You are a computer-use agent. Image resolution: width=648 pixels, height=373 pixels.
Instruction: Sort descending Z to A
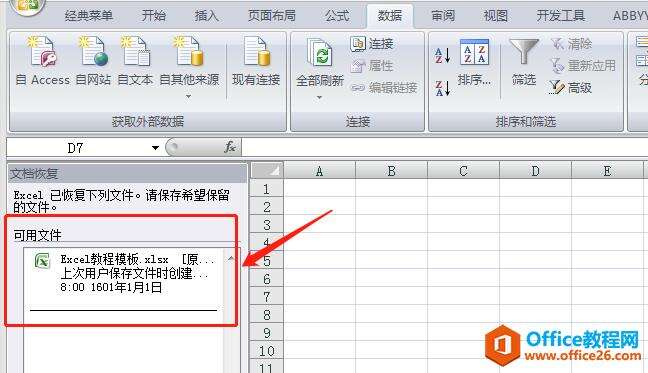pyautogui.click(x=442, y=88)
